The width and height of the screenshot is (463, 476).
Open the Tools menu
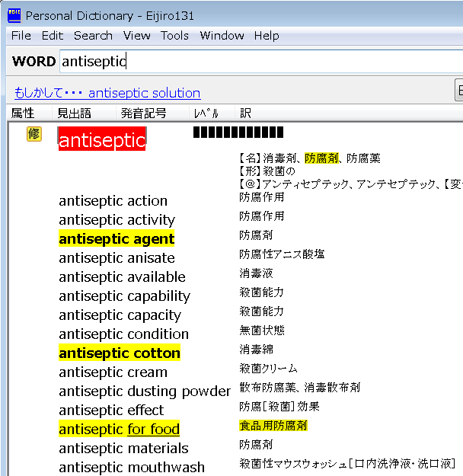pyautogui.click(x=174, y=36)
